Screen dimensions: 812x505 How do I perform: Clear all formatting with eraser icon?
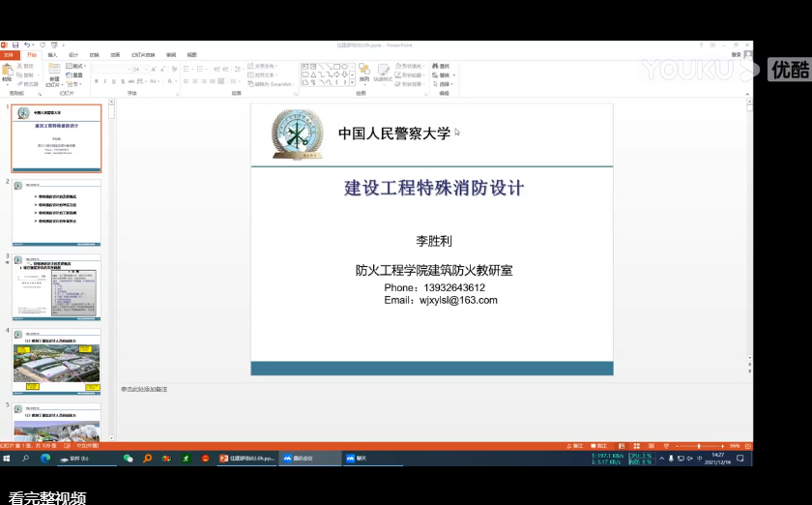click(x=175, y=69)
